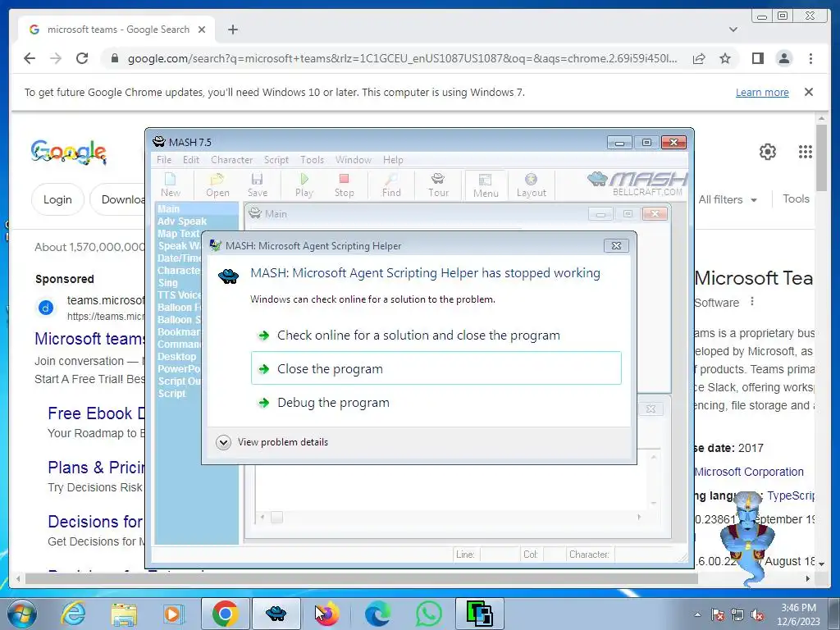840x630 pixels.
Task: Click the Stop button in MASH toolbar
Action: pos(344,185)
